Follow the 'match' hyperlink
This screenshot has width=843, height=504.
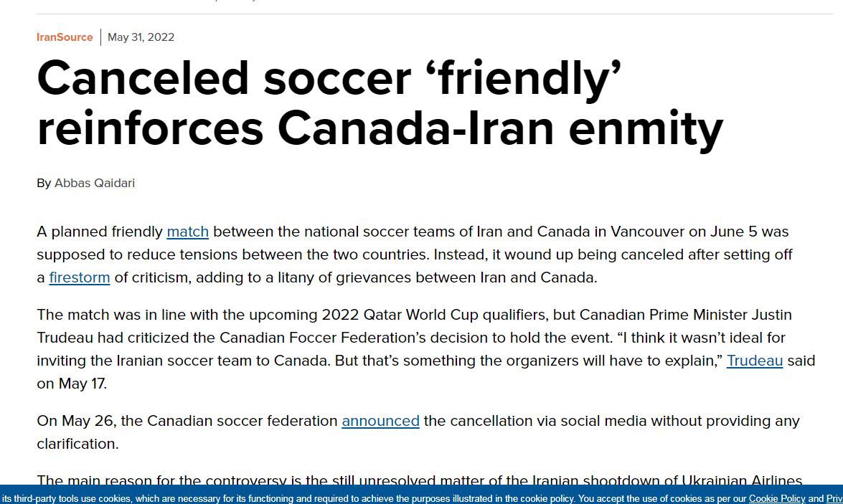187,232
